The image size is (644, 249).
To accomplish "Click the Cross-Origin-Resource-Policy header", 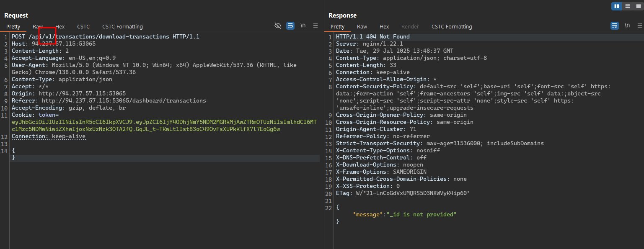I will [405, 122].
